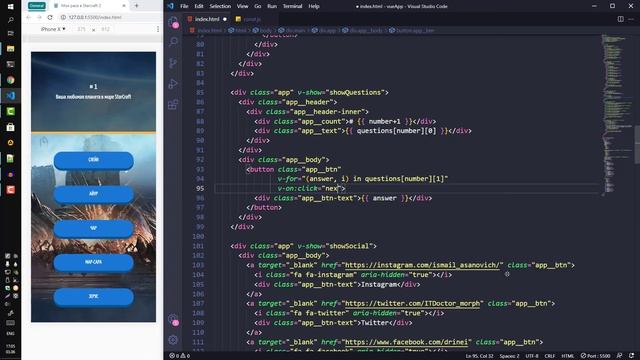This screenshot has width=640, height=360.
Task: Open editor More Actions ellipsis
Action: tap(631, 19)
